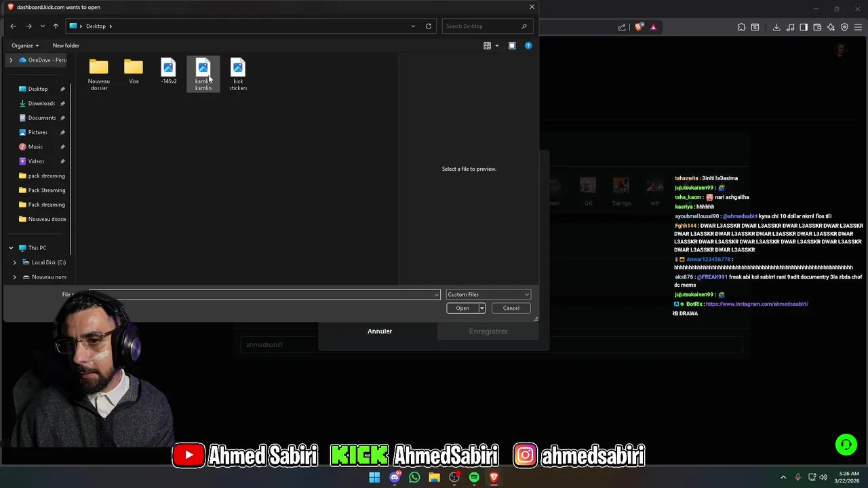
Task: Open Spotify from the taskbar
Action: tap(474, 477)
